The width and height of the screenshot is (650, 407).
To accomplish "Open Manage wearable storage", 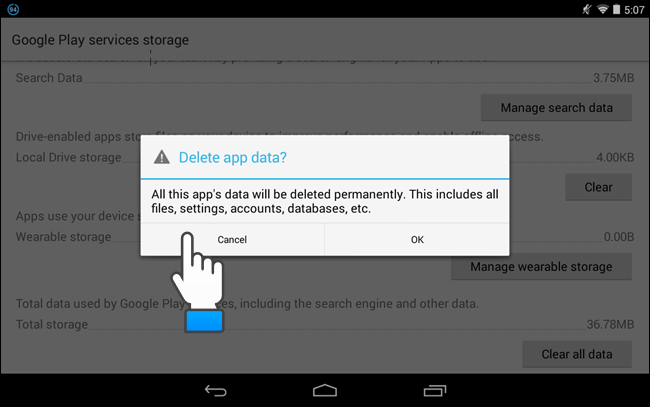I will 541,267.
